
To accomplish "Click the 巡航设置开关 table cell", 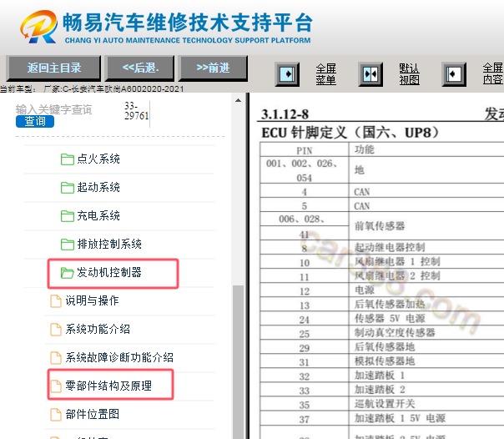I will point(385,403).
